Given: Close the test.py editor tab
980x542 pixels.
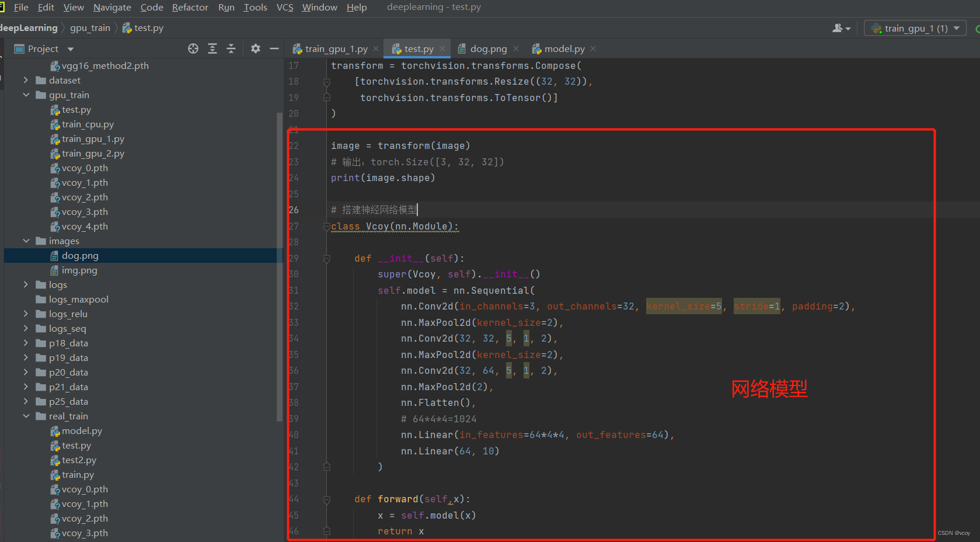Looking at the screenshot, I should pyautogui.click(x=442, y=48).
